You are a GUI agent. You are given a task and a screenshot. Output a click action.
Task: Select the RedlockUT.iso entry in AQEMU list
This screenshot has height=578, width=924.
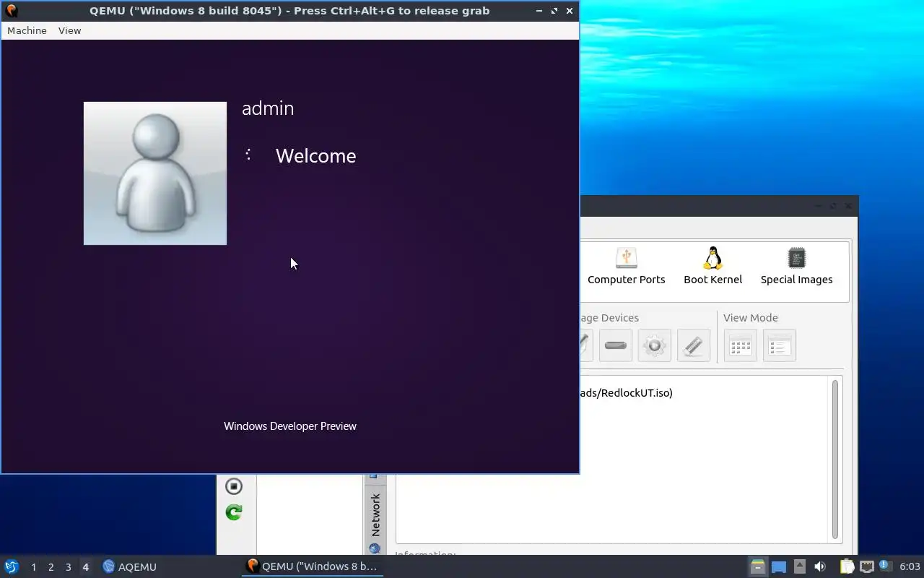626,393
